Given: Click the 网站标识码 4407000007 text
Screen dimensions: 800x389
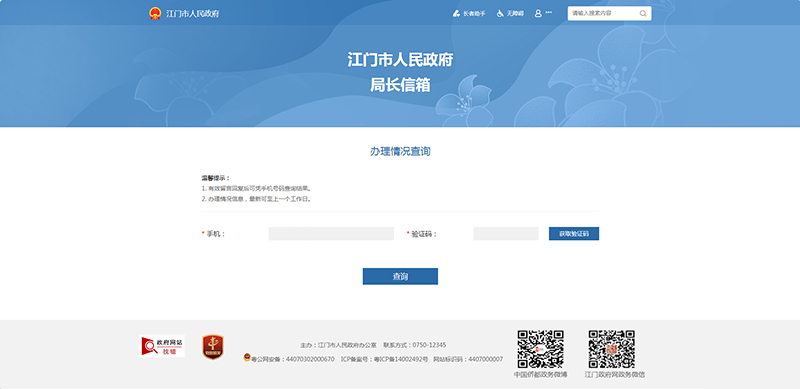Looking at the screenshot, I should (x=468, y=359).
